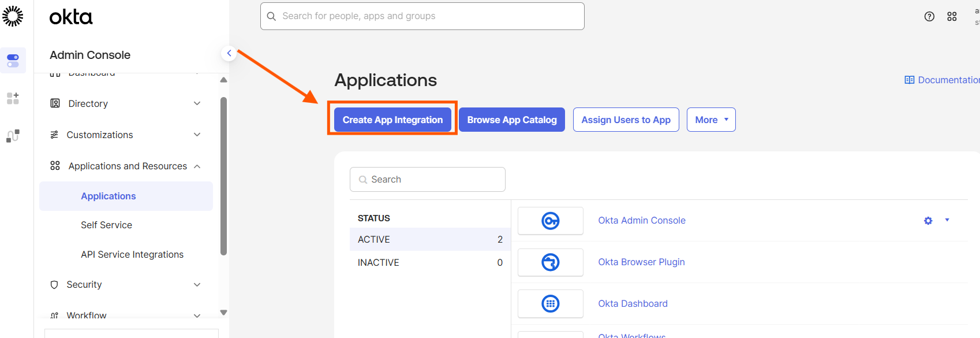Click Create App Integration button
The height and width of the screenshot is (338, 980).
392,120
